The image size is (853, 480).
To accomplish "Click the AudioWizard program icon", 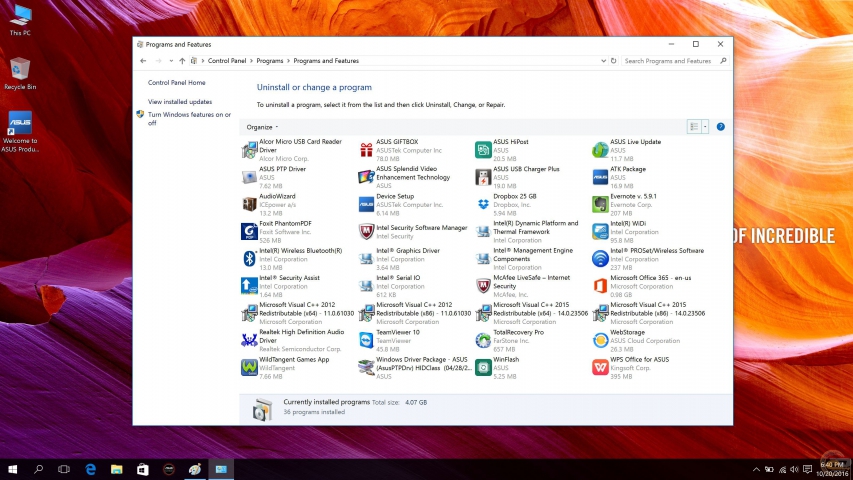I will (x=249, y=204).
